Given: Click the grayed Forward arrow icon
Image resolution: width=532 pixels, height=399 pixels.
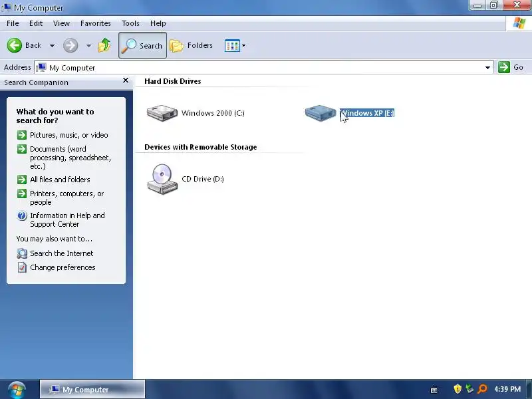Looking at the screenshot, I should (70, 45).
